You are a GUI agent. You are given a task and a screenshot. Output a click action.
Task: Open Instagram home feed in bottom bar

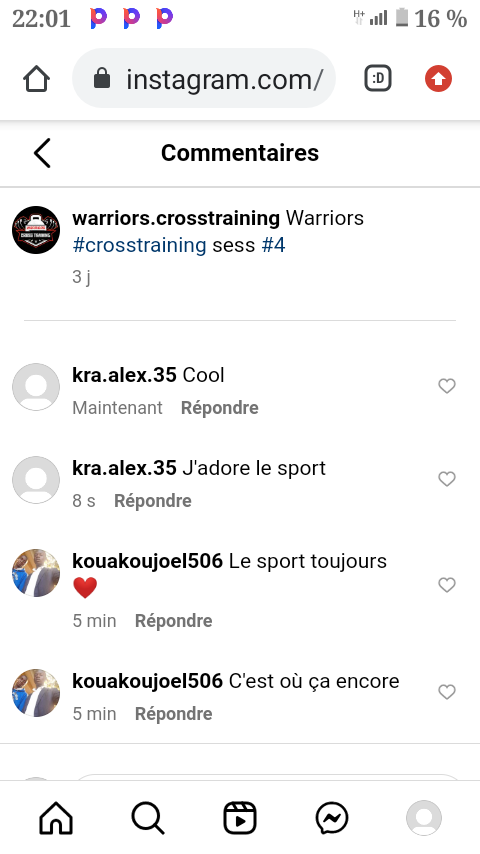pyautogui.click(x=56, y=818)
